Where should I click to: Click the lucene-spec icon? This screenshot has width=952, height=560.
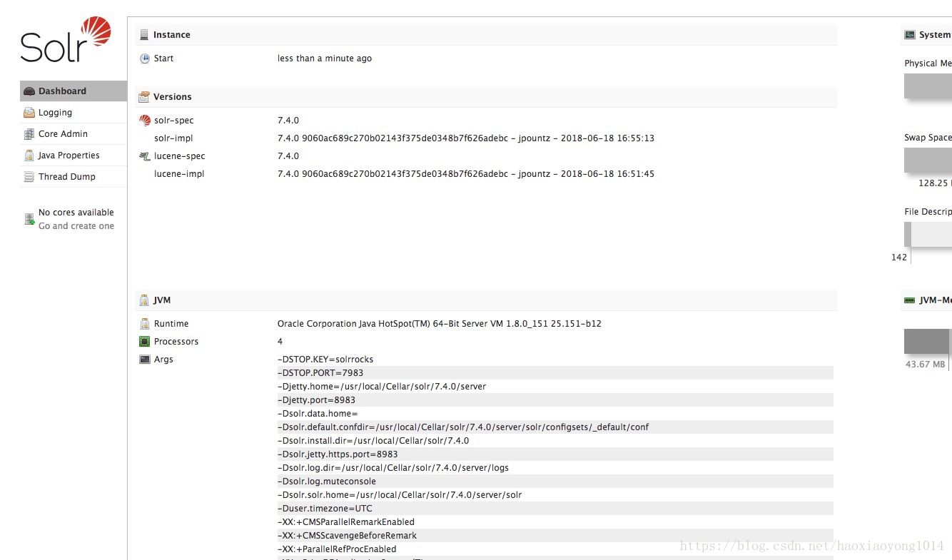145,156
